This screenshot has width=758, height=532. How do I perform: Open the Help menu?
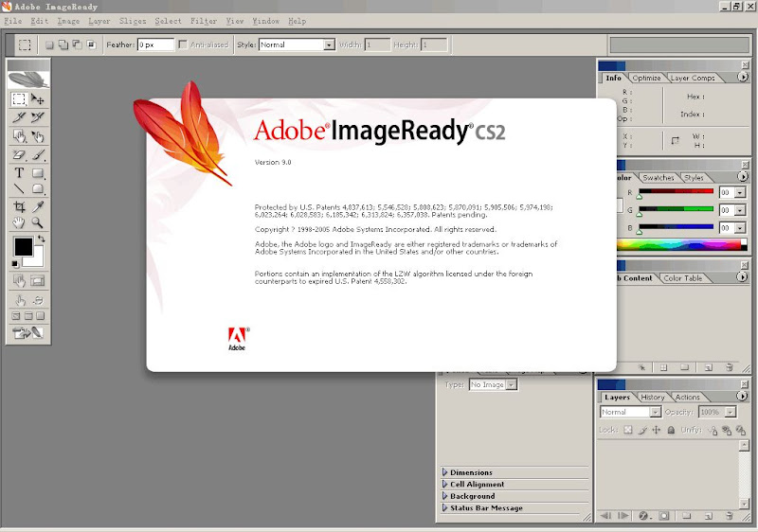[x=297, y=21]
